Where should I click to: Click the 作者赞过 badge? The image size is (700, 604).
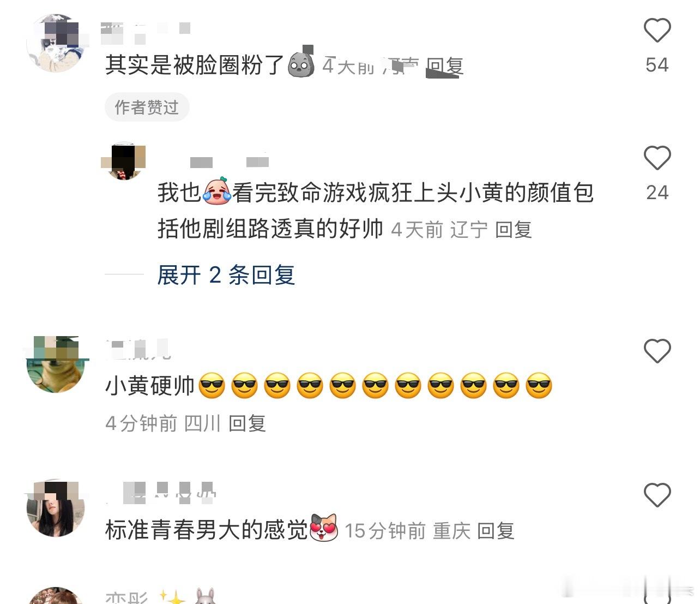pos(147,107)
